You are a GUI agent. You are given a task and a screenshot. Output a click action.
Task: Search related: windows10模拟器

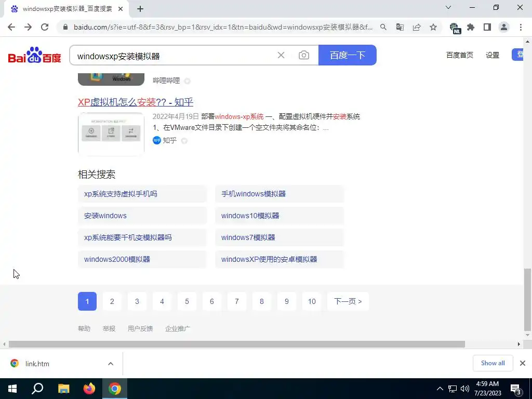pos(280,216)
